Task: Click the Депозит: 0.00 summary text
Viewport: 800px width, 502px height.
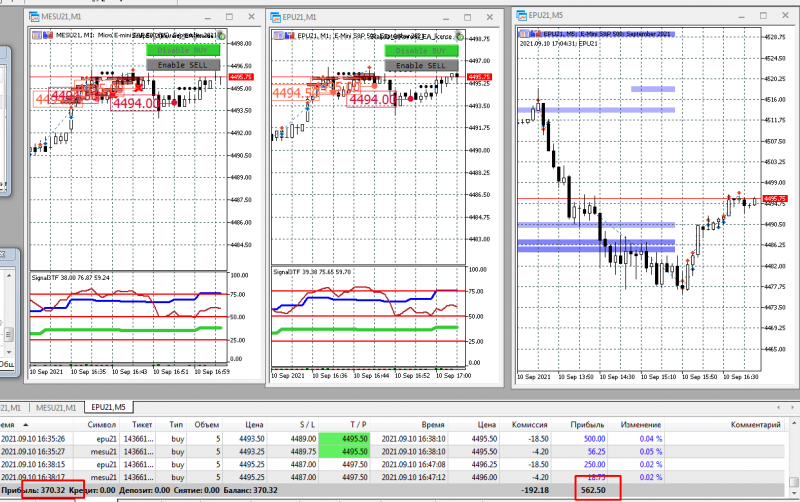Action: click(144, 490)
